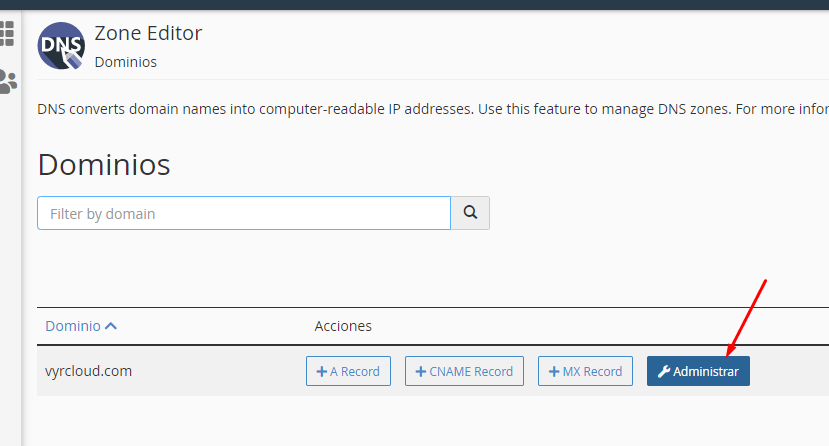Image resolution: width=829 pixels, height=446 pixels.
Task: Click the large Dominios section heading
Action: click(104, 164)
